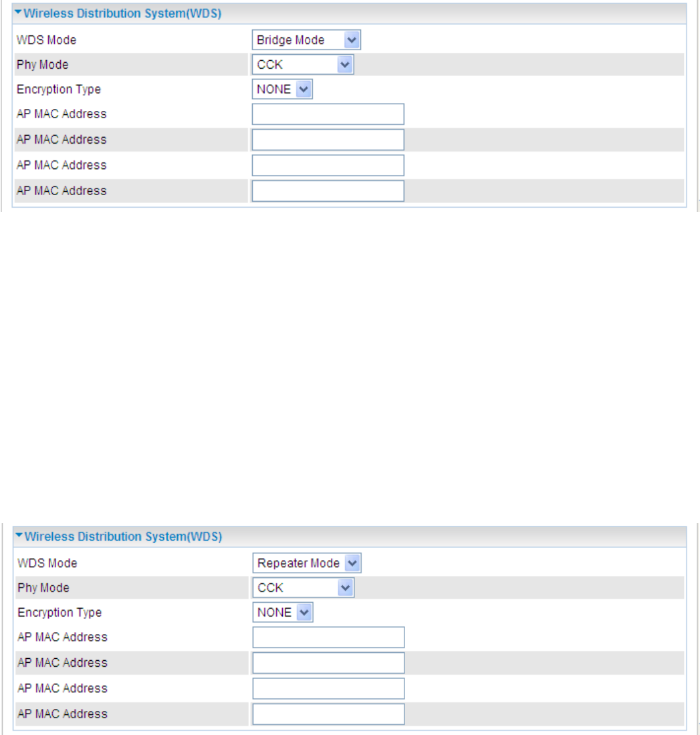This screenshot has width=700, height=735.
Task: Click first AP MAC Address field in Repeater panel
Action: pos(328,637)
